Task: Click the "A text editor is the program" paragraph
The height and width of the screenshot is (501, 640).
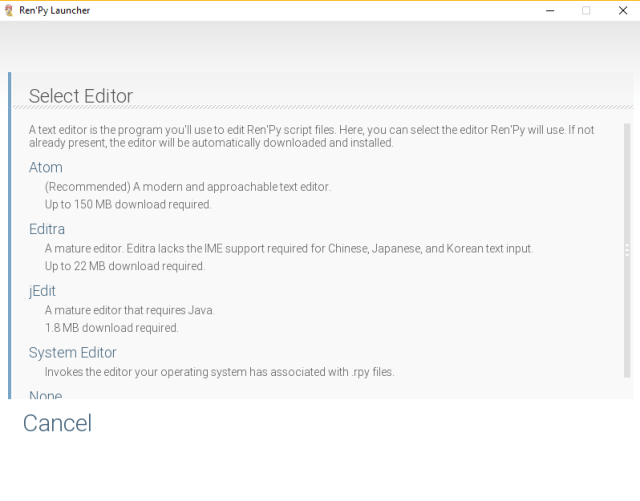Action: [311, 136]
